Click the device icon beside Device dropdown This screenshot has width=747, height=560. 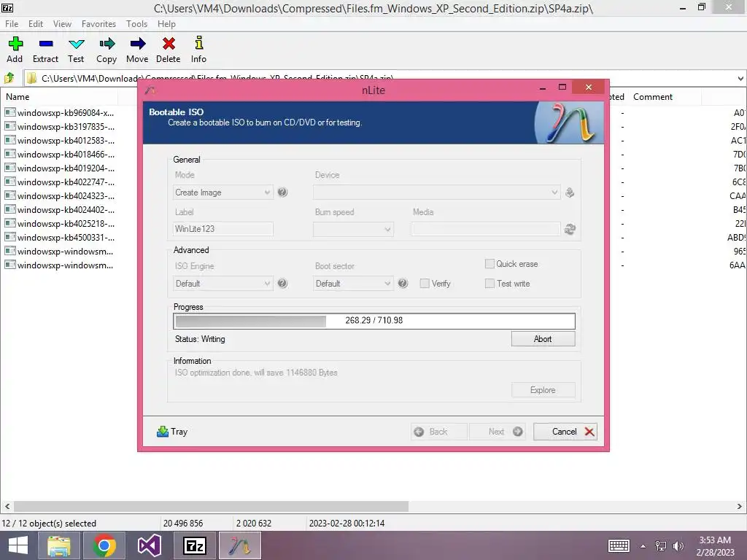click(570, 192)
